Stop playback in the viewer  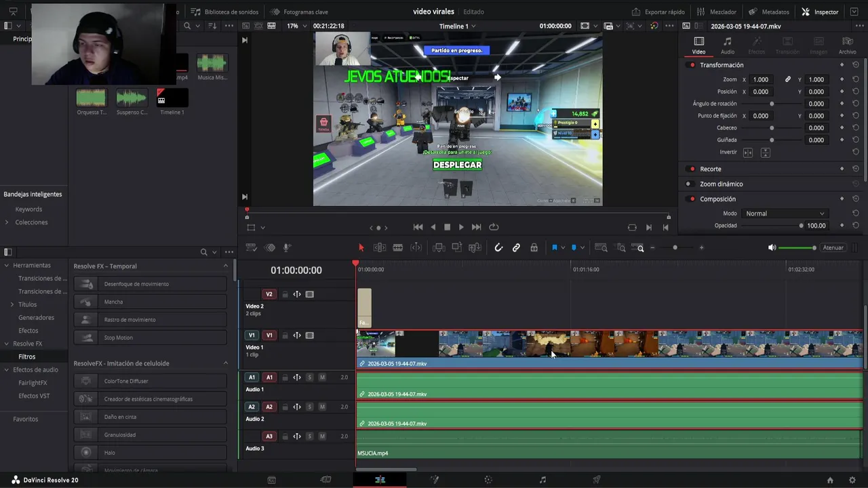[x=447, y=227]
